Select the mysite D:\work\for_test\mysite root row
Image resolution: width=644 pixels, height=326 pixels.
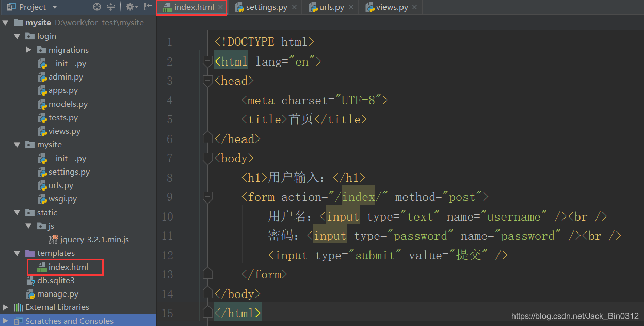(x=78, y=23)
